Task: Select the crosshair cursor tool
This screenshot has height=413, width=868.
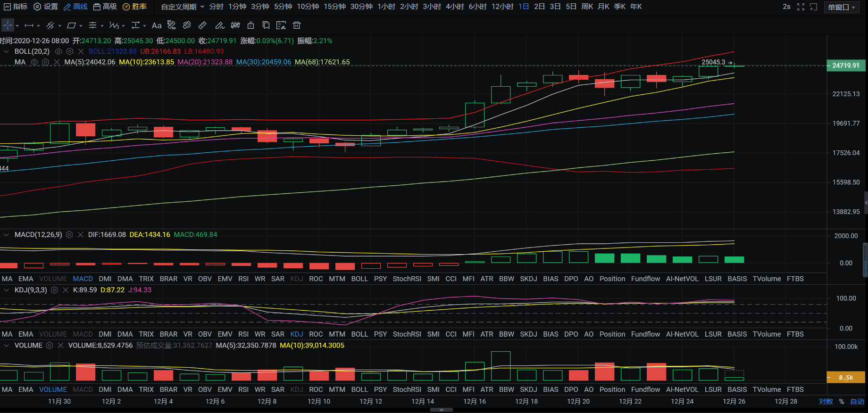Action: (8, 25)
